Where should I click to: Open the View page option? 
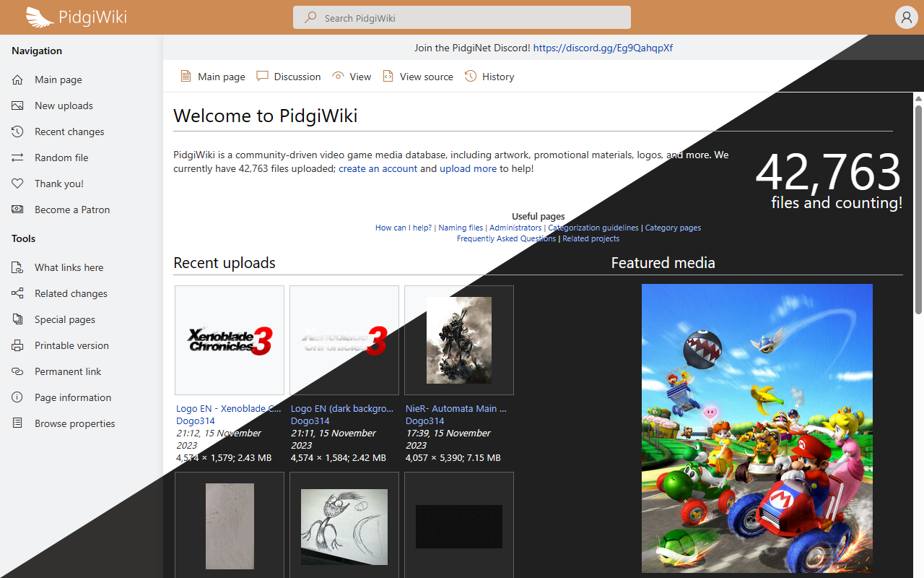click(x=352, y=76)
